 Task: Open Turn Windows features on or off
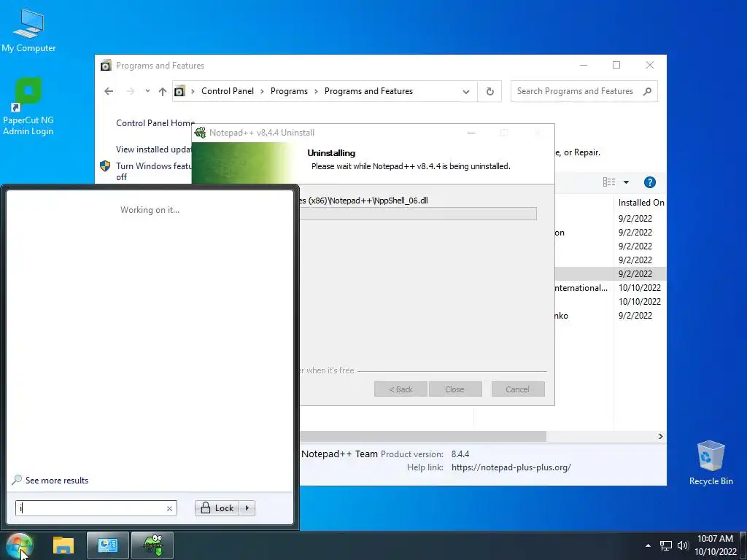pos(154,171)
